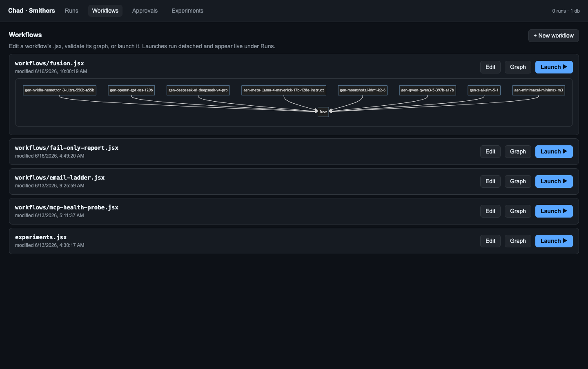Show graph for fail-only-report.jsx
This screenshot has width=588, height=369.
click(518, 151)
